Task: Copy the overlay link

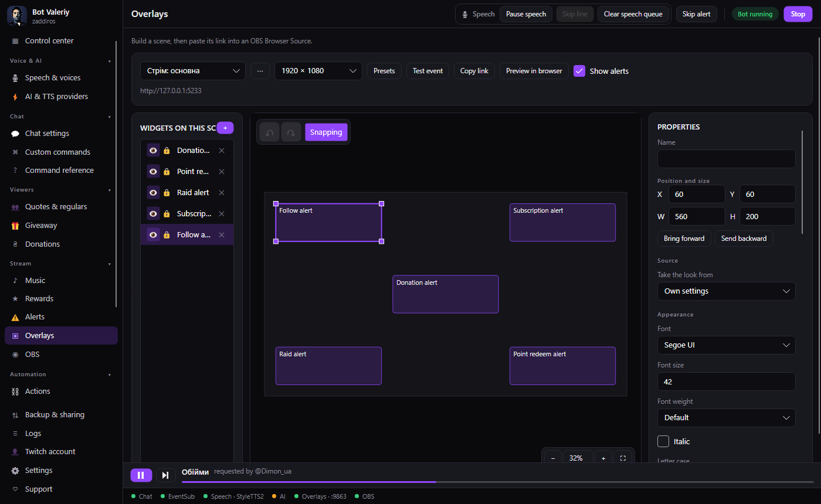Action: coord(474,71)
